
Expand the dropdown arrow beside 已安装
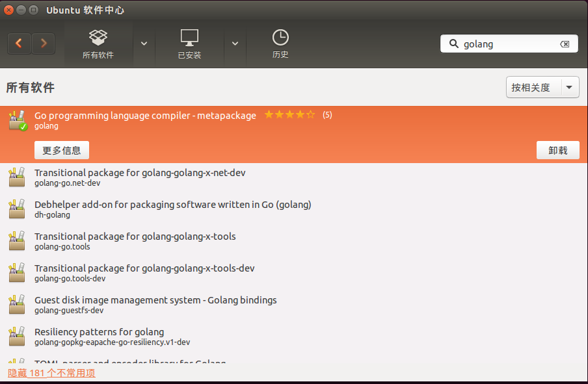click(235, 44)
